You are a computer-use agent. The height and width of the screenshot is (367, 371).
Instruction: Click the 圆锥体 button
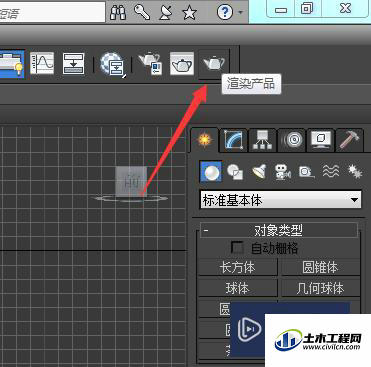321,267
